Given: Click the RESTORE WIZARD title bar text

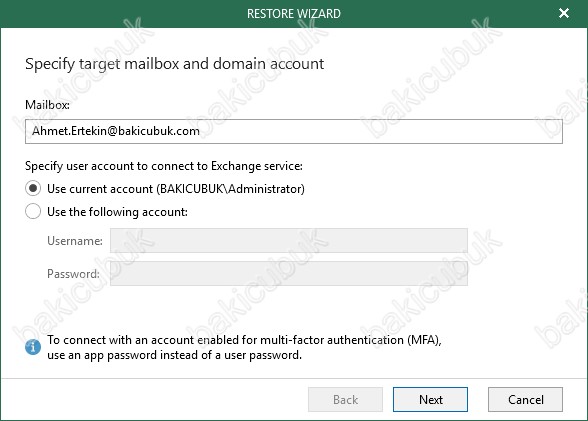Looking at the screenshot, I should click(x=294, y=14).
